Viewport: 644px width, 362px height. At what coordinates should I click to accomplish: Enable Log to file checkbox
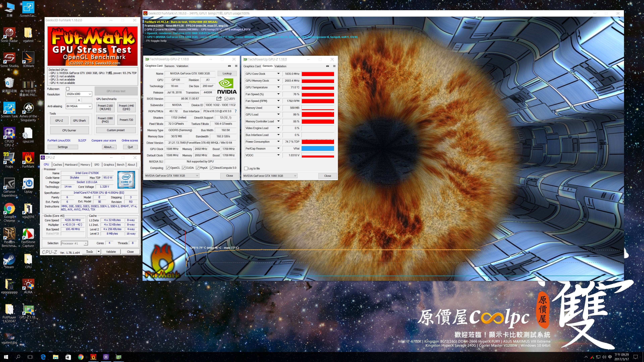click(246, 168)
